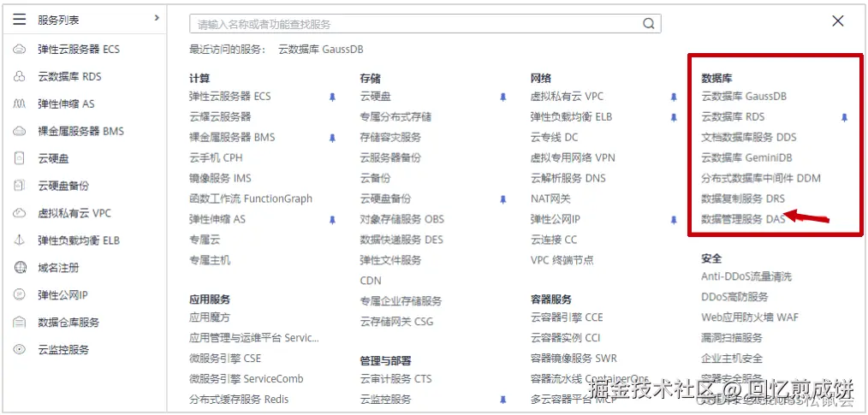Open 专属分布式存储 service
The image size is (868, 415).
pos(395,116)
